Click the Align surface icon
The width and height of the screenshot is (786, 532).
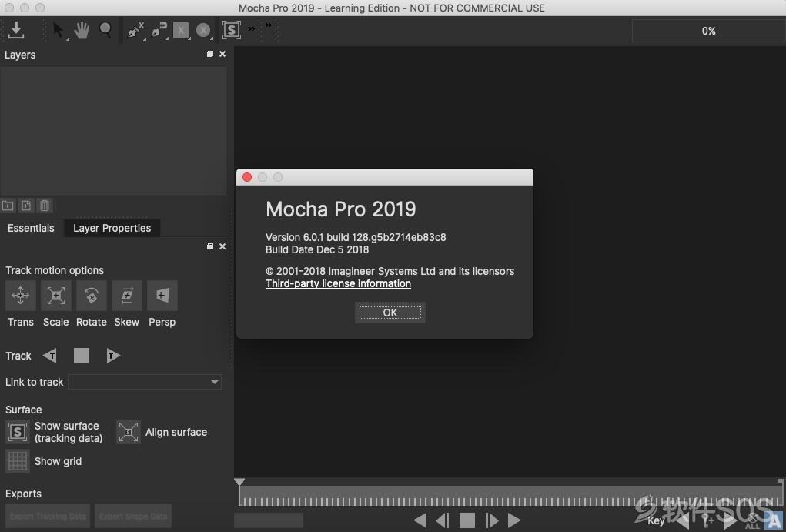point(129,432)
